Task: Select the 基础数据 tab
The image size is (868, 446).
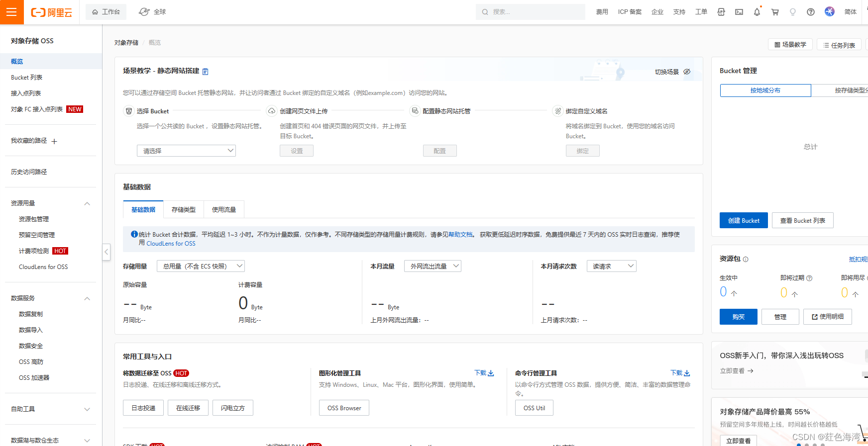Action: point(143,209)
